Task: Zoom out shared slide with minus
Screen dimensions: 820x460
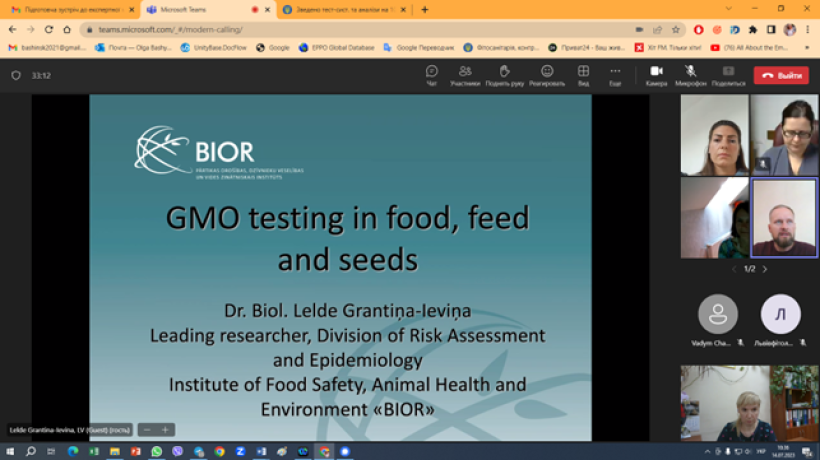Action: pyautogui.click(x=147, y=430)
